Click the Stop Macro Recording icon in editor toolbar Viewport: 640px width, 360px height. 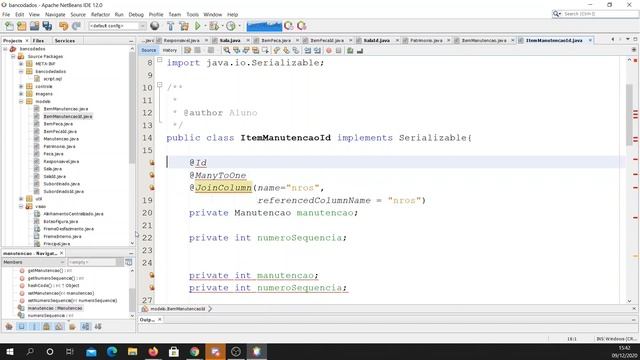pyautogui.click(x=338, y=51)
